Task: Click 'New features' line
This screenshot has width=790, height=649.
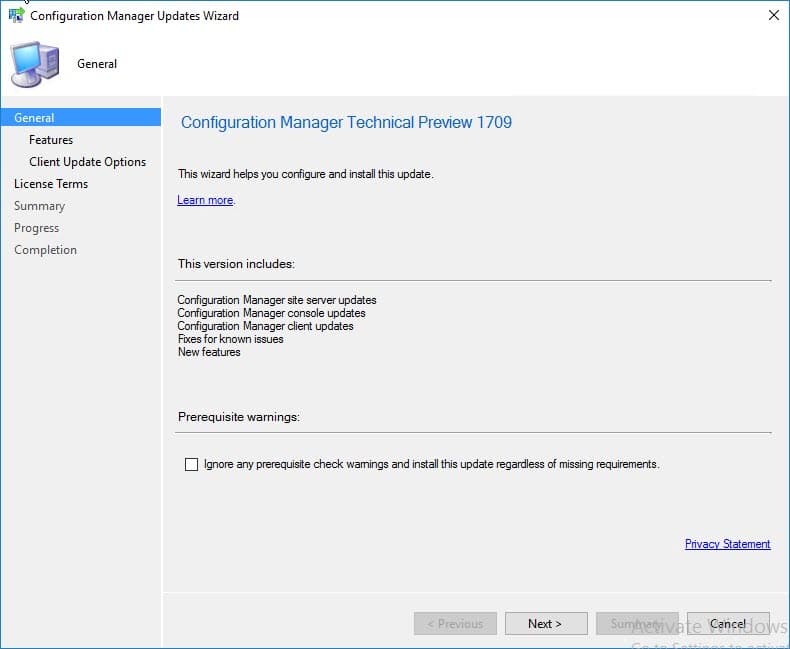Action: point(209,352)
